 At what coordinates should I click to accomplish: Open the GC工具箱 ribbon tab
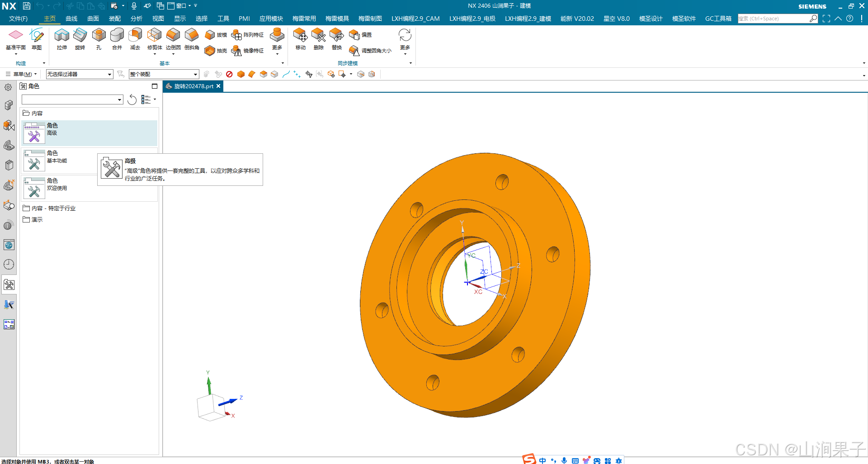718,19
